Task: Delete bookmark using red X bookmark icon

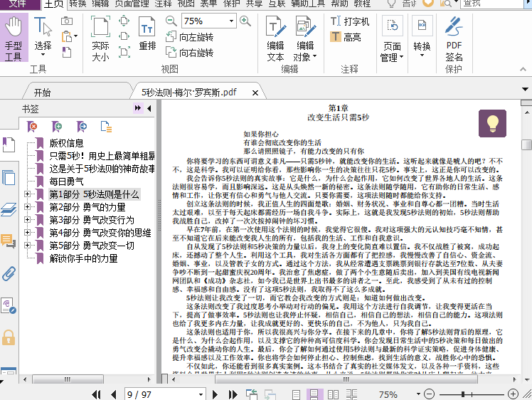Action: click(x=32, y=127)
